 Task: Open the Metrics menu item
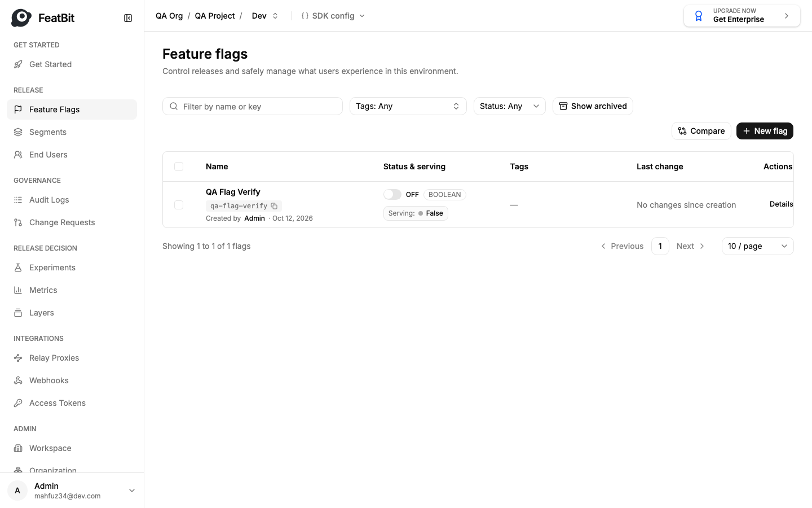72,290
